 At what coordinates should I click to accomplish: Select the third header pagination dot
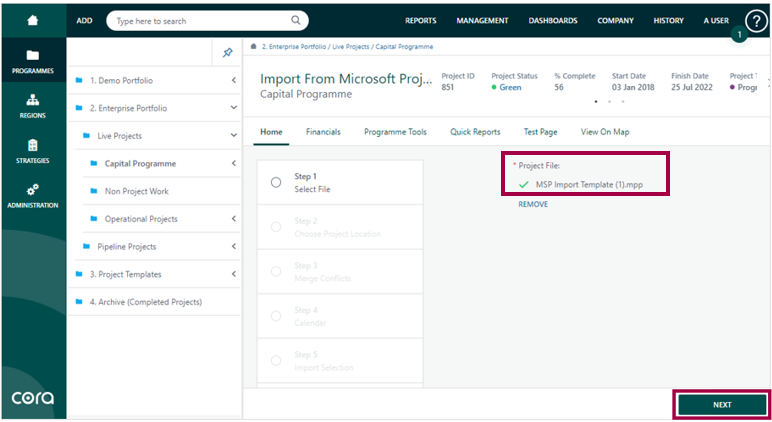623,101
